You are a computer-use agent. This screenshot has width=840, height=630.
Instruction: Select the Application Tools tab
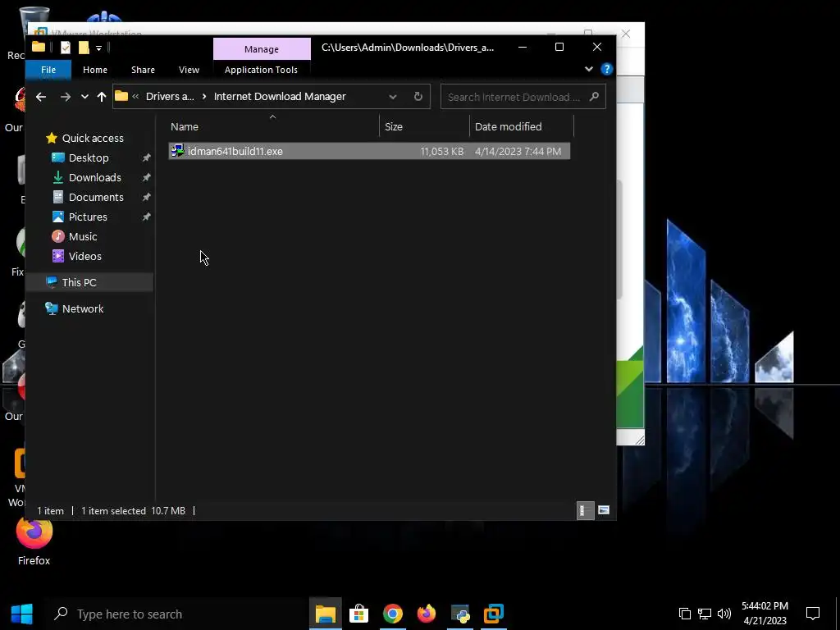click(x=261, y=70)
